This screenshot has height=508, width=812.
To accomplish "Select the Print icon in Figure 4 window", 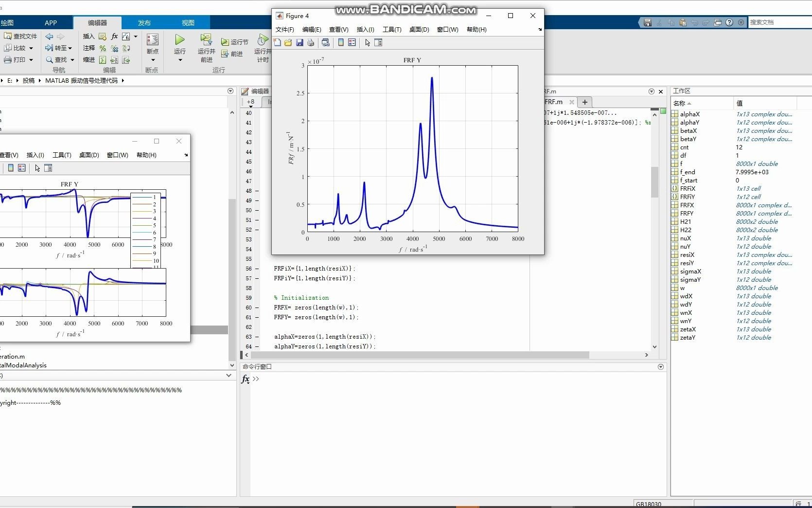I will [310, 42].
